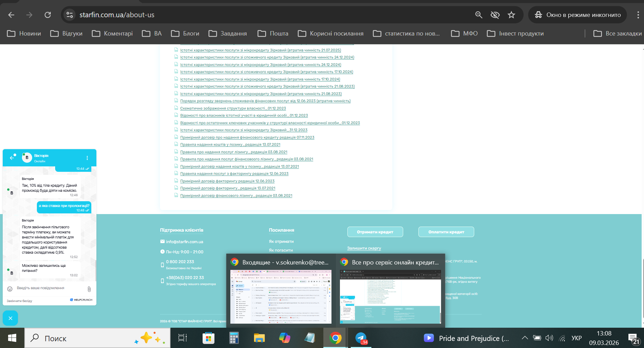Reload the starfin.com.ua page

(x=48, y=15)
